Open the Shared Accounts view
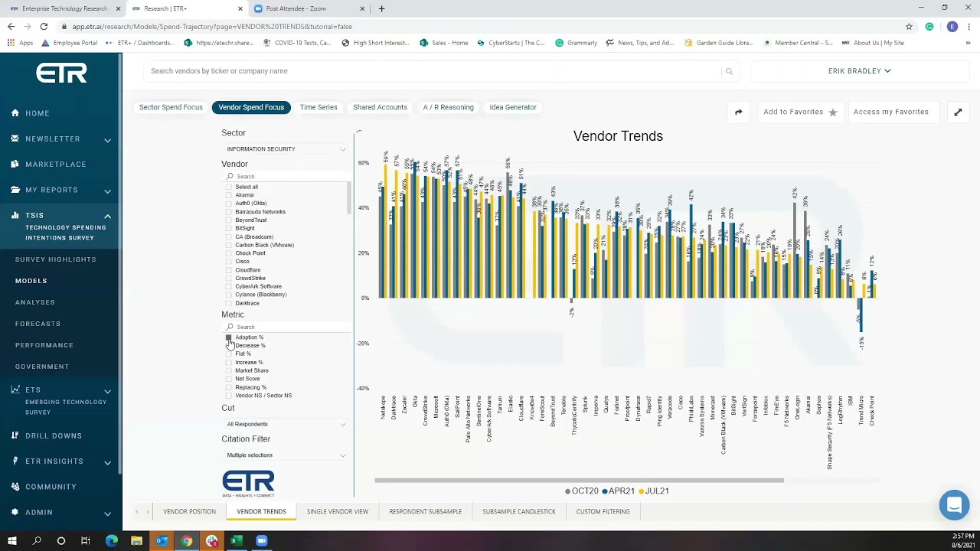The image size is (980, 551). (380, 107)
